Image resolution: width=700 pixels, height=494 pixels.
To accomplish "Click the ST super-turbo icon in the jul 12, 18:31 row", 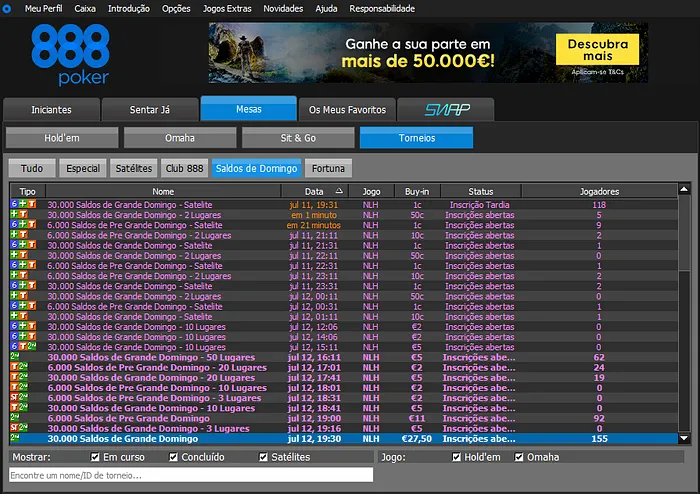I will coord(14,397).
